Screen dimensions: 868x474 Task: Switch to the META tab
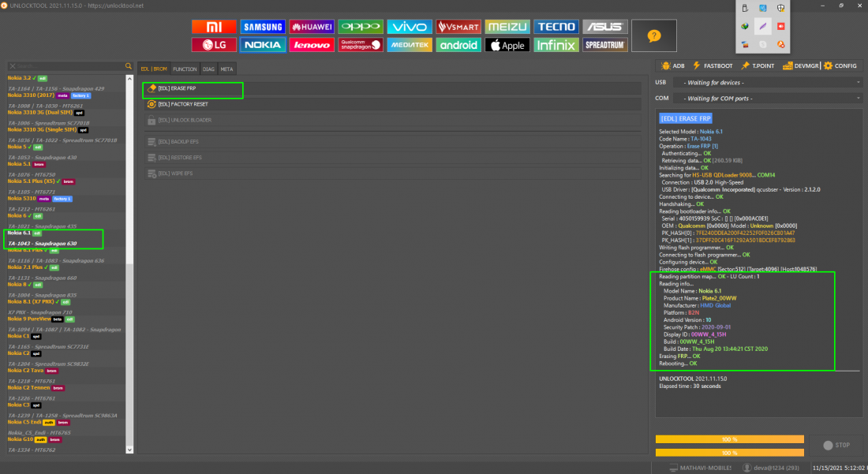coord(227,69)
